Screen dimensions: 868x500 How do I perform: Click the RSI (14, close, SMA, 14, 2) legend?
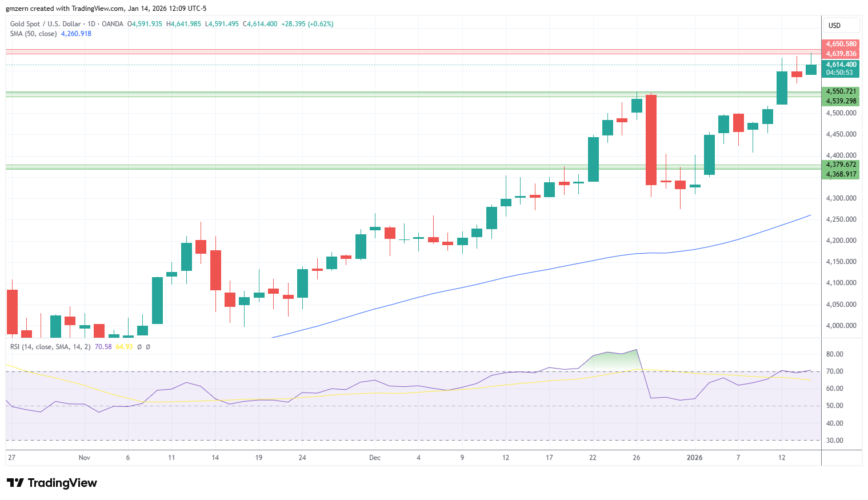pyautogui.click(x=50, y=347)
